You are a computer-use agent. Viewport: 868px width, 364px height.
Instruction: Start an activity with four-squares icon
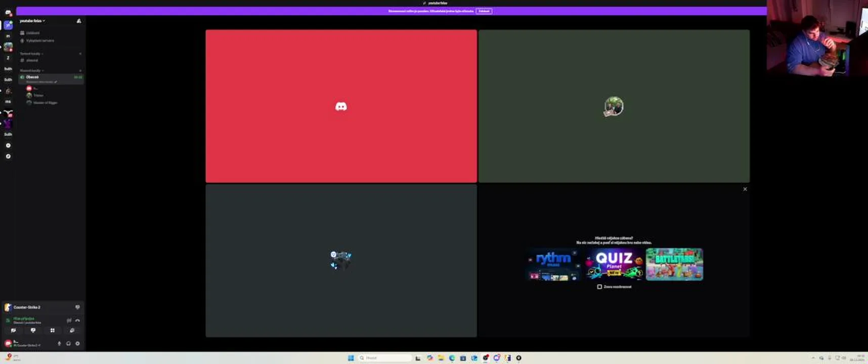[x=52, y=330]
